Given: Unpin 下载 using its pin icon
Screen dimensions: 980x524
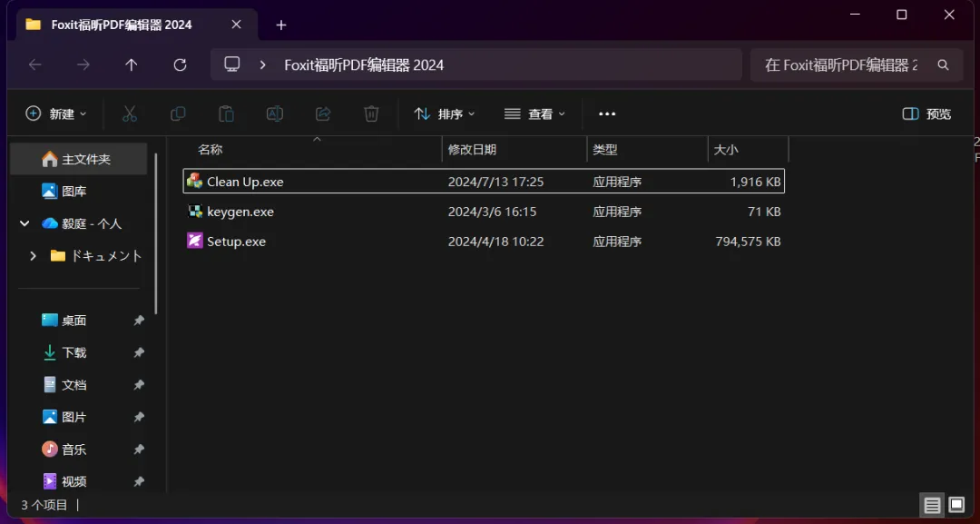Looking at the screenshot, I should tap(139, 352).
